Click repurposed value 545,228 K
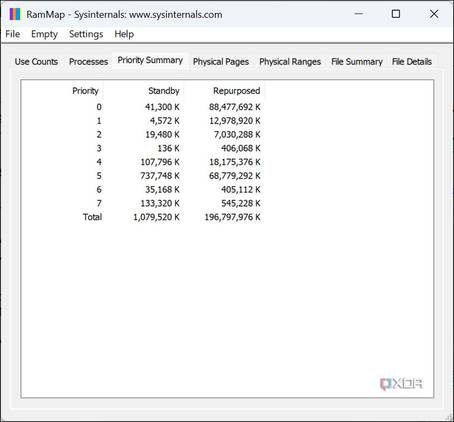454x422 pixels. [241, 203]
